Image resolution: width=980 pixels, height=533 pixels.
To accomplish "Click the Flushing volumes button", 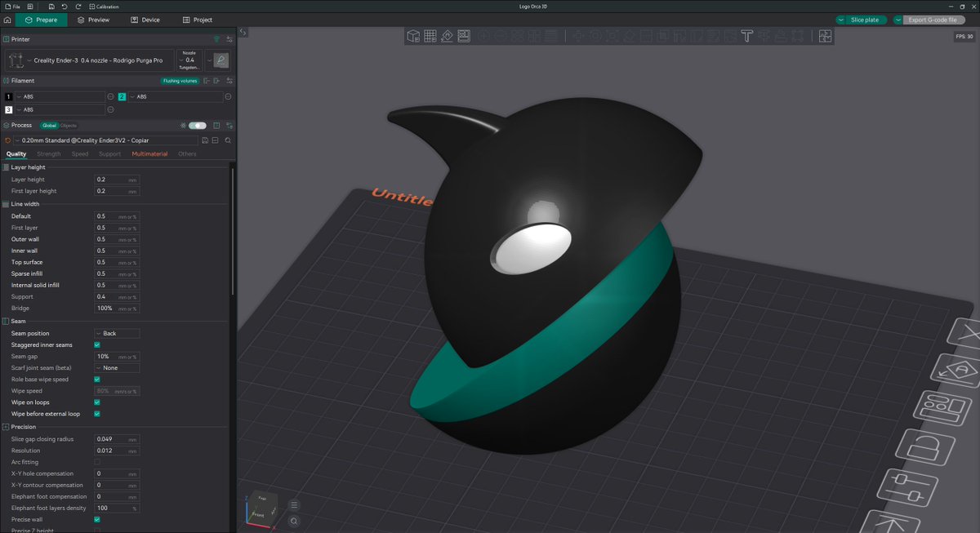I will click(x=180, y=81).
